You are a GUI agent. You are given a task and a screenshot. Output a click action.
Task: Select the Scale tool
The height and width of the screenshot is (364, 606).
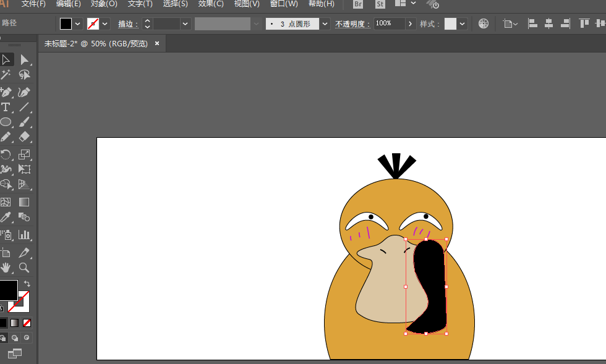coord(24,154)
